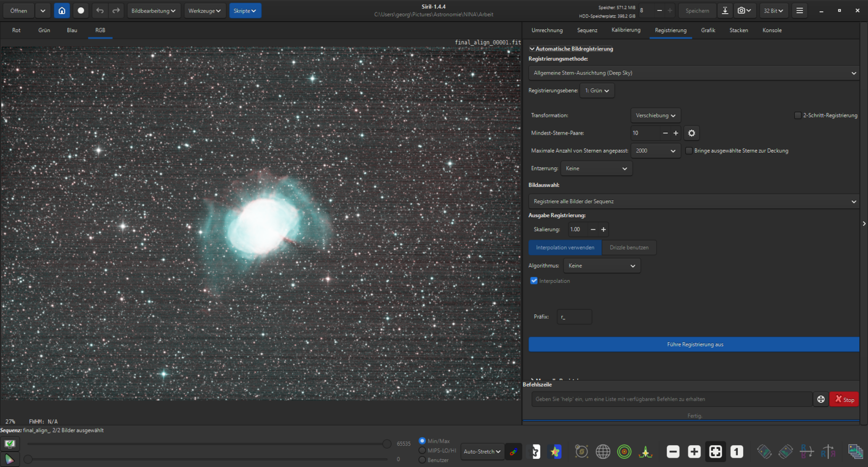Switch to the Umrechnung tab
Image resolution: width=868 pixels, height=467 pixels.
pyautogui.click(x=547, y=30)
